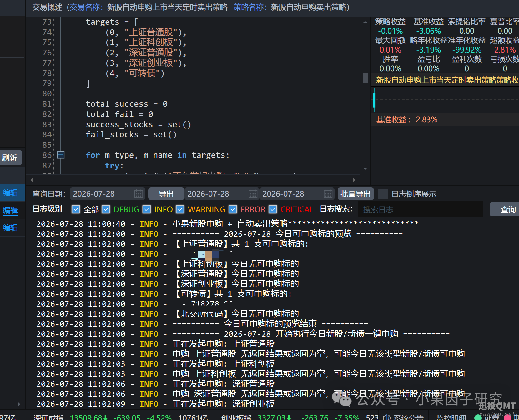Viewport: 519px width, 420px height.
Task: Click horizontal scroll right arrow under code
Action: pos(354,180)
